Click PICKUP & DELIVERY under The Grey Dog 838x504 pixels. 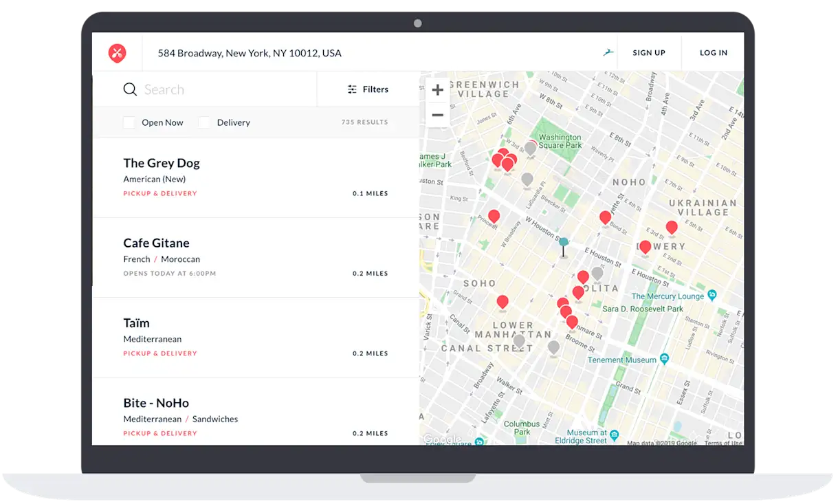160,193
